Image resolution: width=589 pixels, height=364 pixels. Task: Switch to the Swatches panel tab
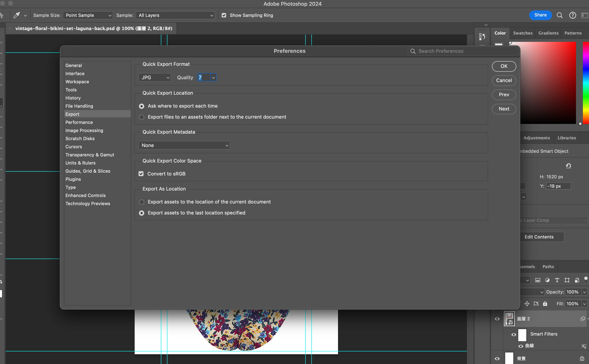tap(522, 33)
